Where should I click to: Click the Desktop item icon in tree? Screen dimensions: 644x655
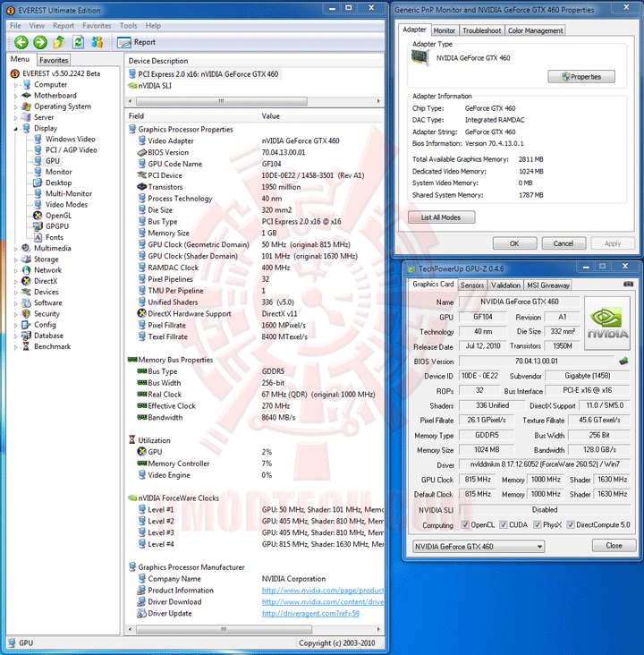(38, 183)
